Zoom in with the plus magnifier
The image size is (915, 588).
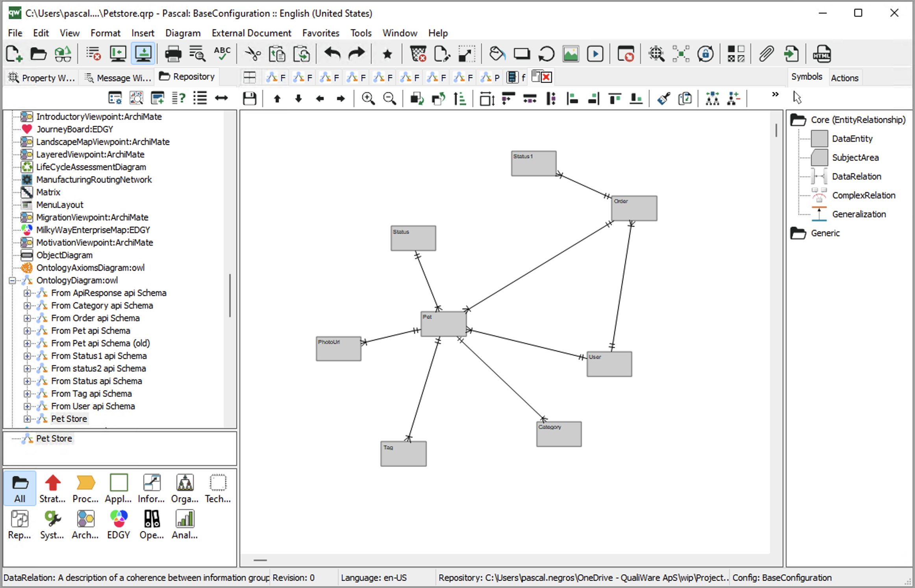368,98
